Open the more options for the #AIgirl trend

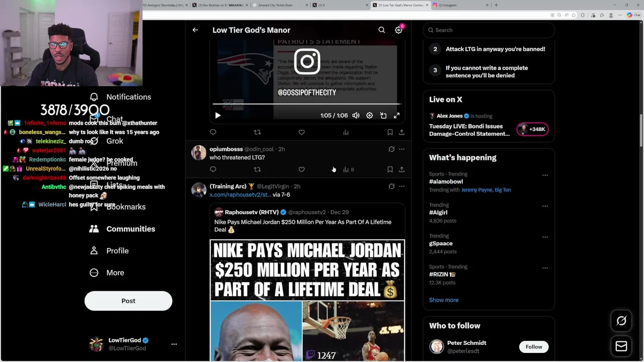click(x=545, y=206)
